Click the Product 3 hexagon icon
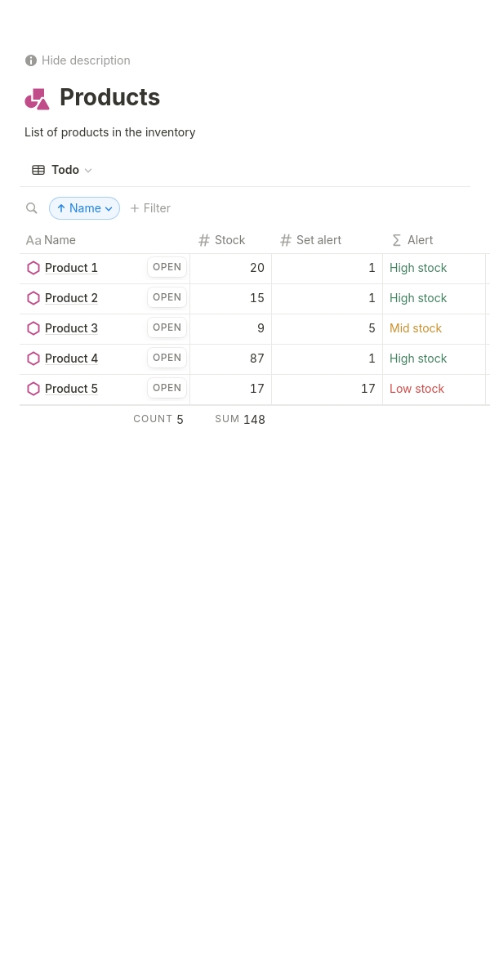Viewport: 490px width, 980px height. pyautogui.click(x=33, y=328)
